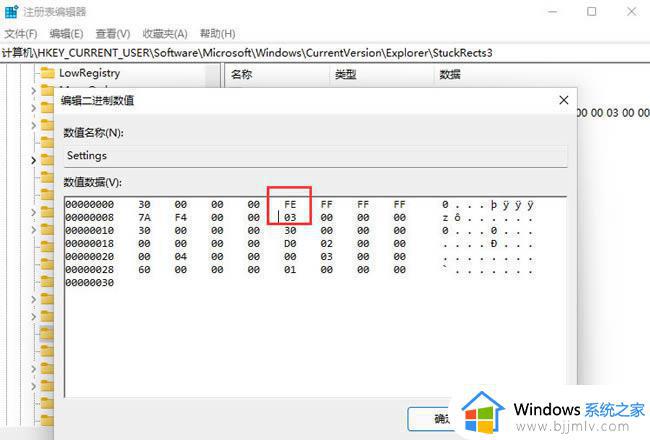Click the offset label 00000020

tap(90, 257)
